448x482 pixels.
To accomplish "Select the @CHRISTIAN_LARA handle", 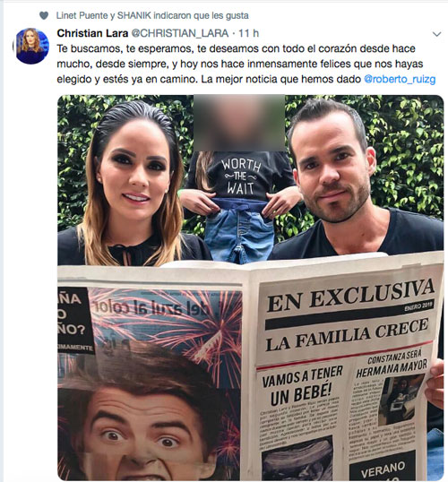I will click(x=180, y=33).
